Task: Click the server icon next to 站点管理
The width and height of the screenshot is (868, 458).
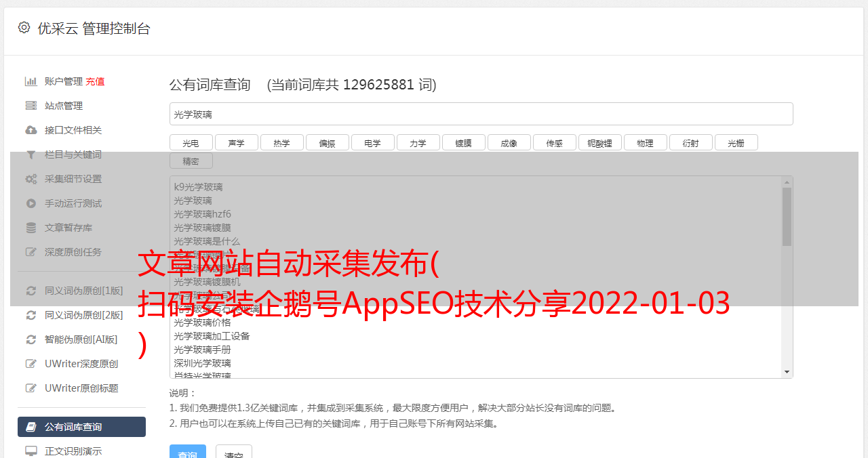Action: pyautogui.click(x=31, y=106)
